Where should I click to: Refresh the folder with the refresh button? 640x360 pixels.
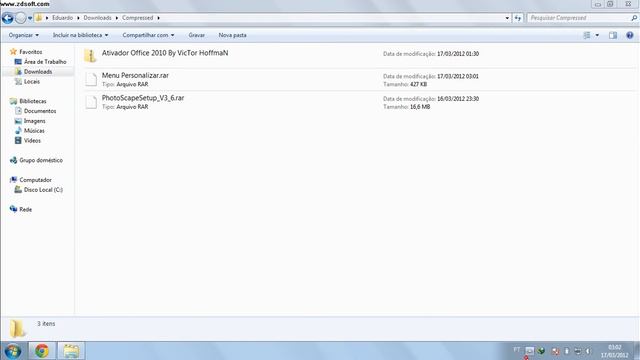518,18
